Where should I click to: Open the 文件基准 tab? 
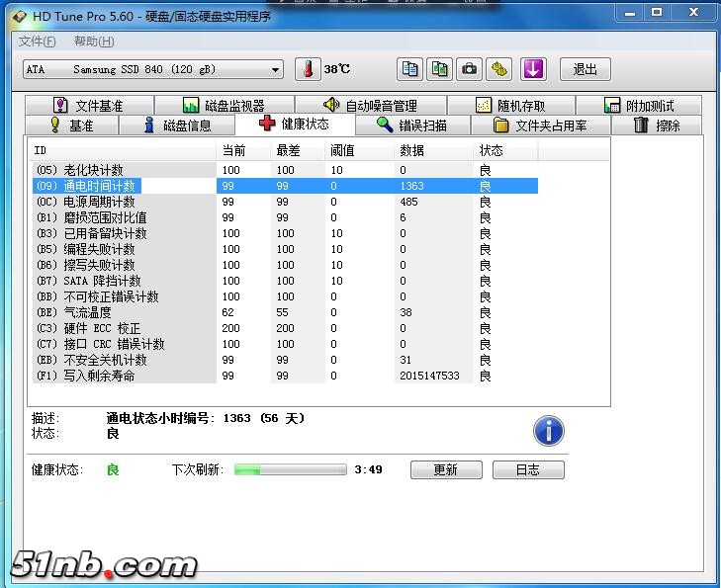(89, 106)
